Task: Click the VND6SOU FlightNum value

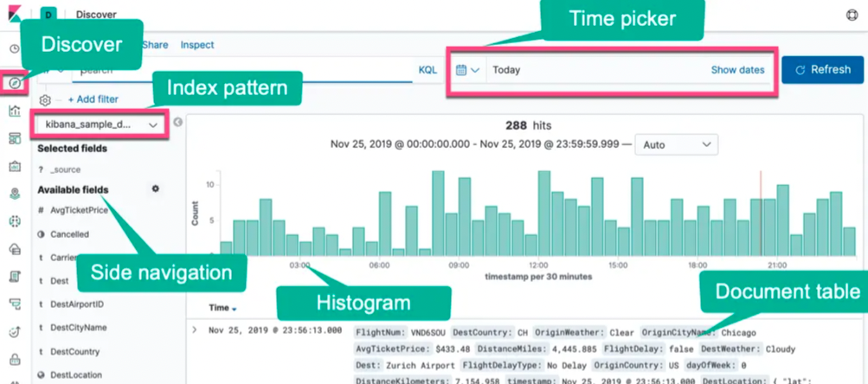Action: coord(429,333)
